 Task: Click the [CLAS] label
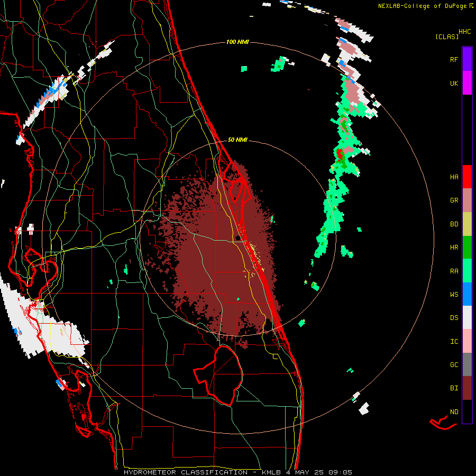coord(447,36)
